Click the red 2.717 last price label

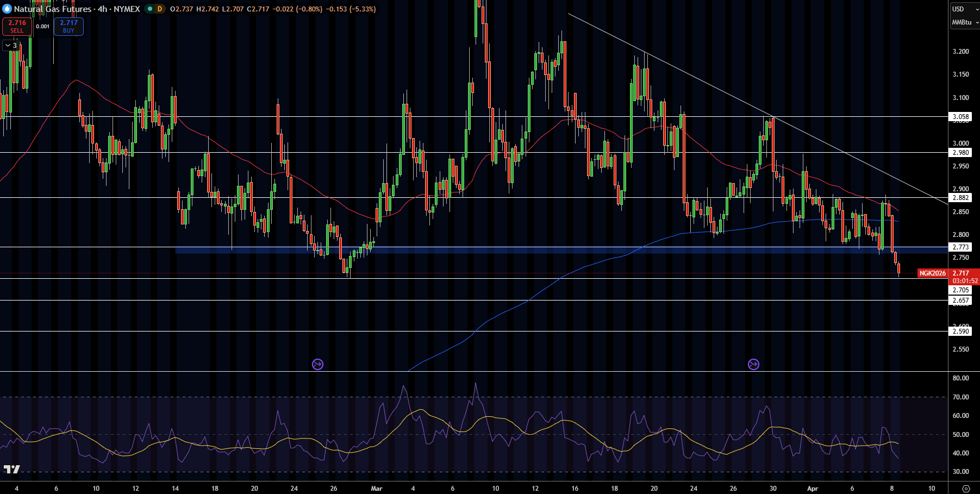point(961,273)
